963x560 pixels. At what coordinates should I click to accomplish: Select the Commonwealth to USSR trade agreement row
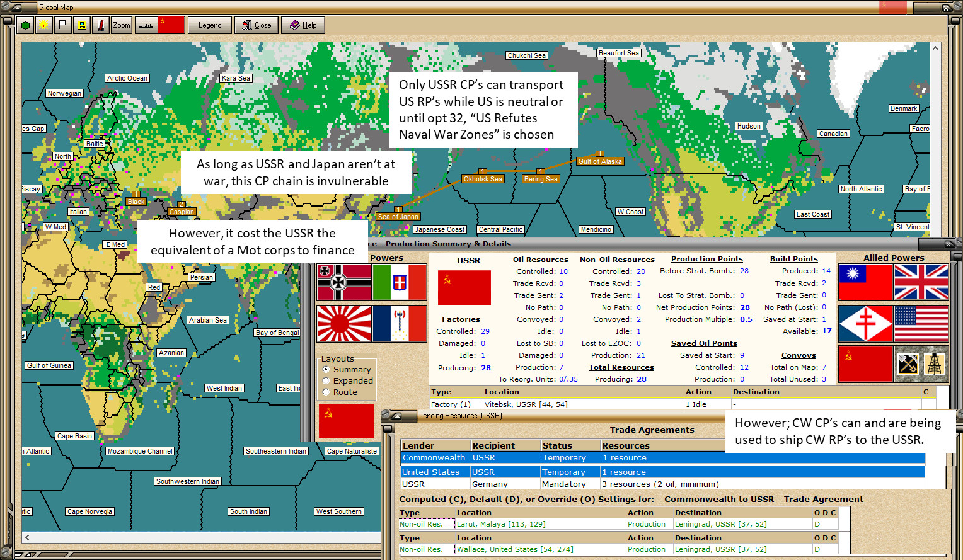point(662,458)
